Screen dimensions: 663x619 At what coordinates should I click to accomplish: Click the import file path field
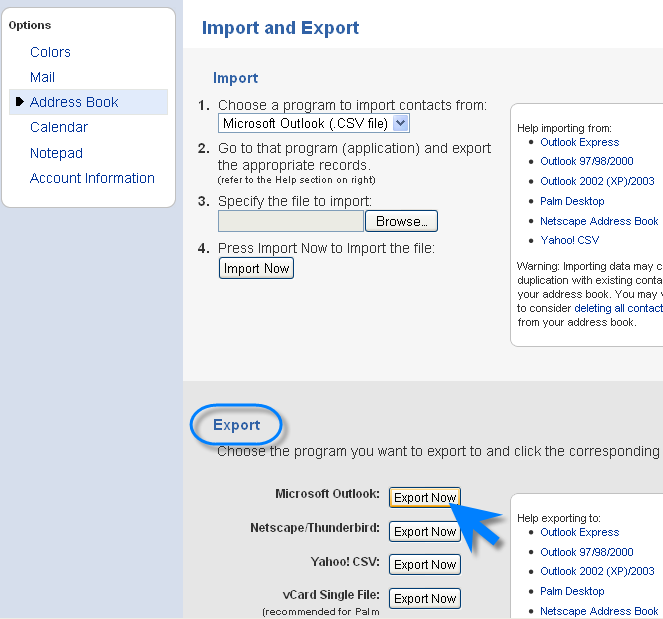coord(291,221)
